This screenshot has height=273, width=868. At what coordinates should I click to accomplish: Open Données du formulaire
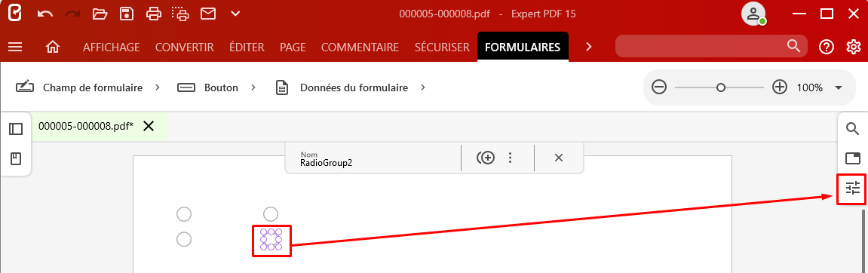pos(342,87)
